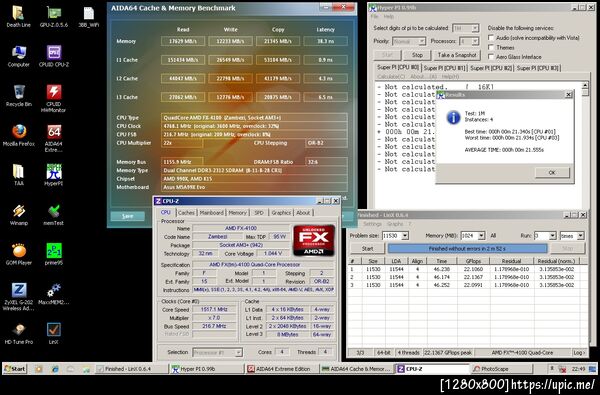Open LinX Run count dropdown
600x395 pixels.
552,236
